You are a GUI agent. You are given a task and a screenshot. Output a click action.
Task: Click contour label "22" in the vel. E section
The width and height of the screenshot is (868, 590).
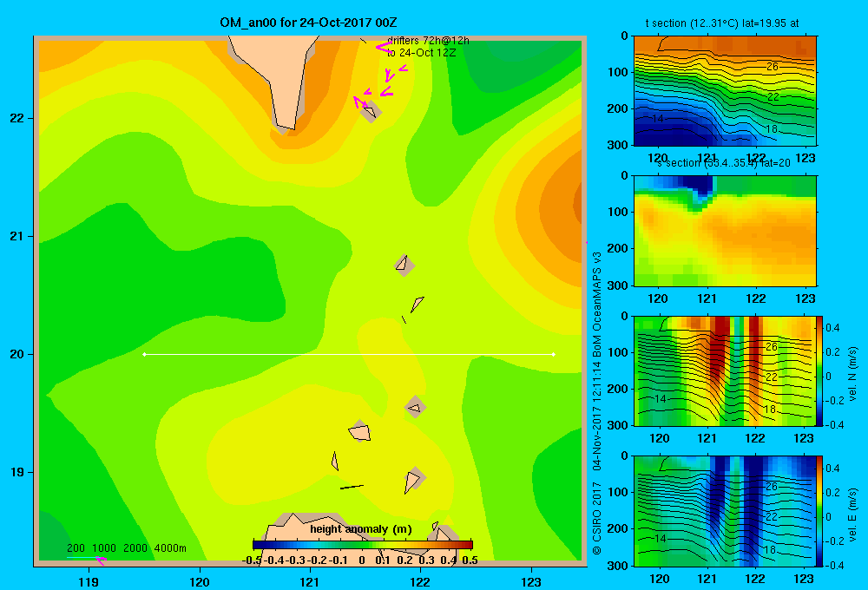coord(771,517)
